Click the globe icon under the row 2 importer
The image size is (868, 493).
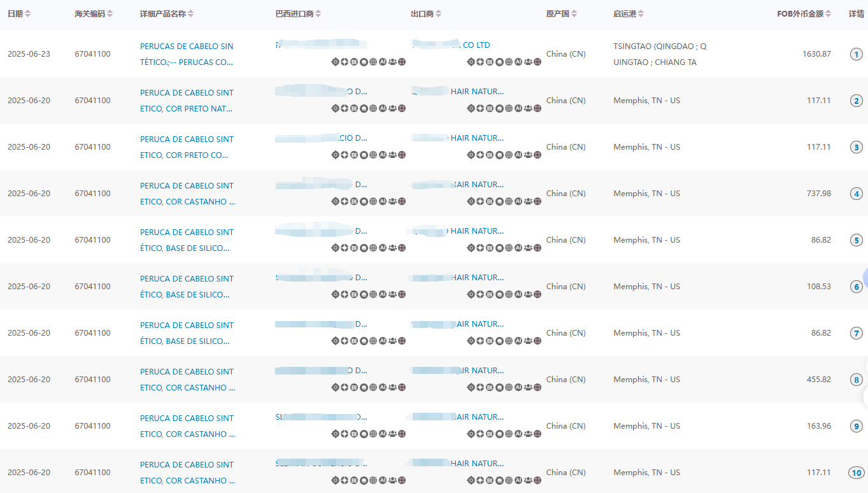373,108
